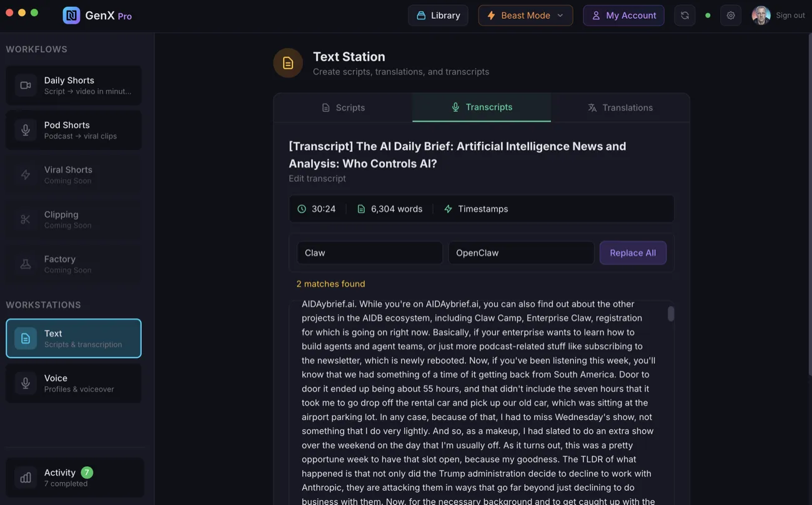The height and width of the screenshot is (505, 812).
Task: Toggle the green status indicator dot
Action: (x=708, y=15)
